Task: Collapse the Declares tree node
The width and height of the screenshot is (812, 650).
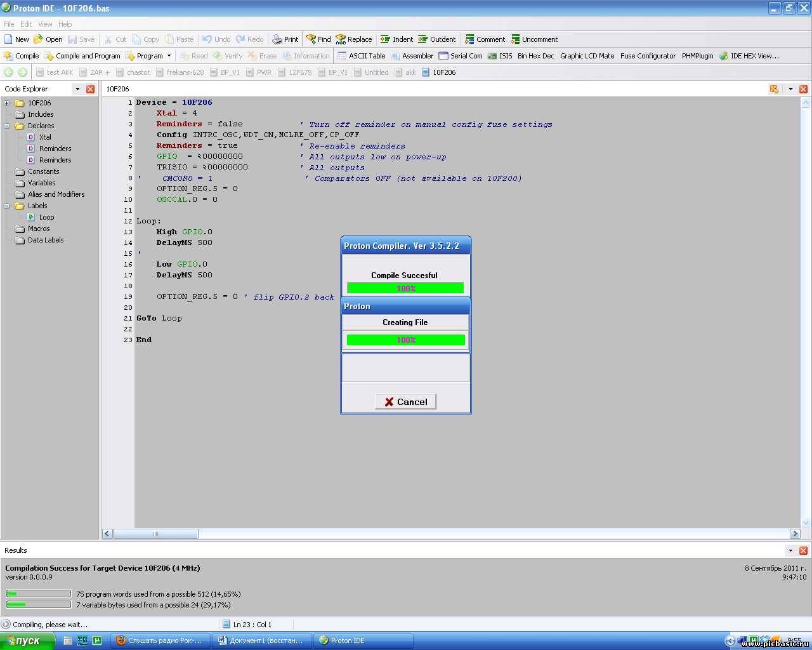Action: click(7, 126)
